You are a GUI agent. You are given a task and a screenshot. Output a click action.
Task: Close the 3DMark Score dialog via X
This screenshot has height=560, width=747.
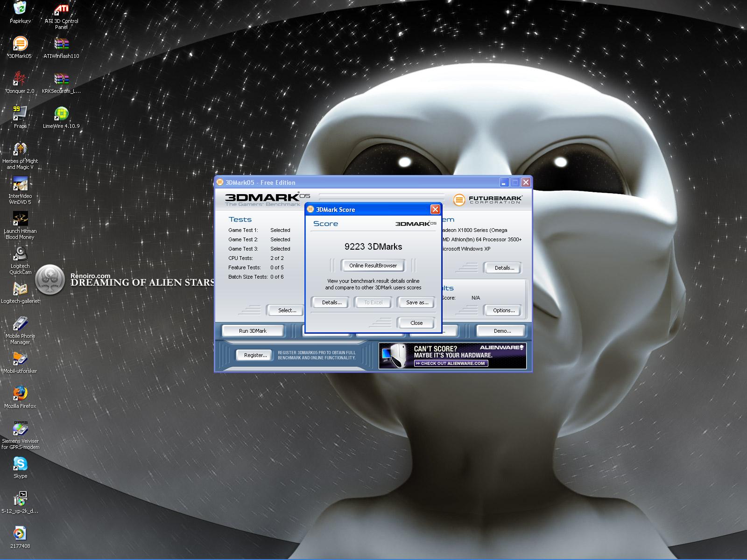(x=435, y=210)
